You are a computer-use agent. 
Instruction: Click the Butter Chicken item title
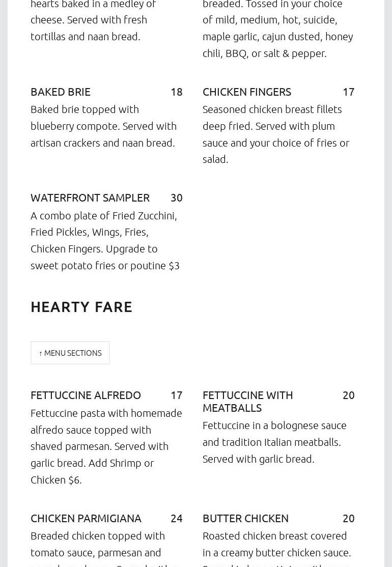245,518
